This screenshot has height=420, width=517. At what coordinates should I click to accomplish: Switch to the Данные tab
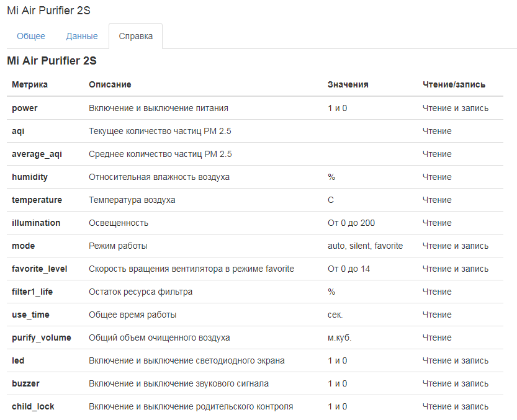[82, 36]
